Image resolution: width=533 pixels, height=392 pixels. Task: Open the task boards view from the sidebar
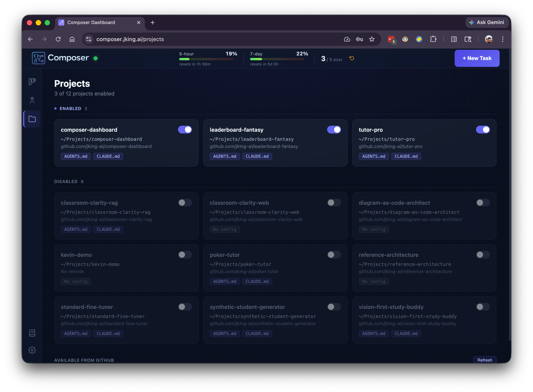[32, 81]
